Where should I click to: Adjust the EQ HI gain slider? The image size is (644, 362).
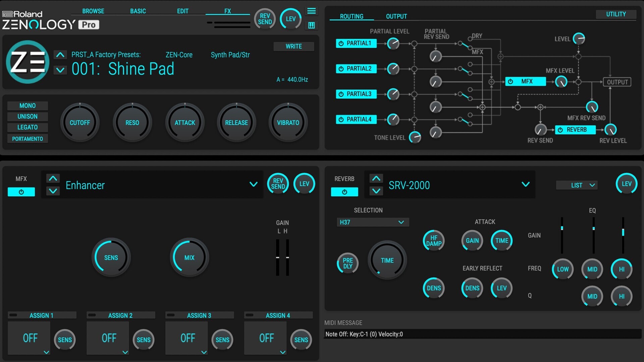pyautogui.click(x=623, y=232)
